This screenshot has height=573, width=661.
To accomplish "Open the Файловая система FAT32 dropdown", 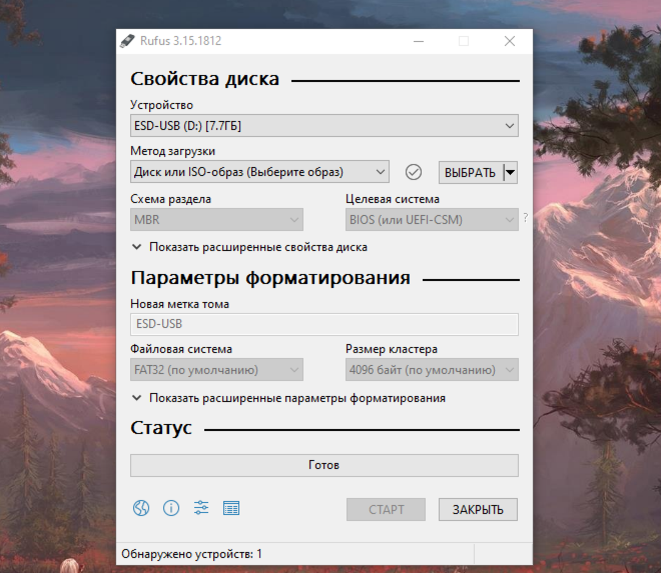I will [x=217, y=370].
